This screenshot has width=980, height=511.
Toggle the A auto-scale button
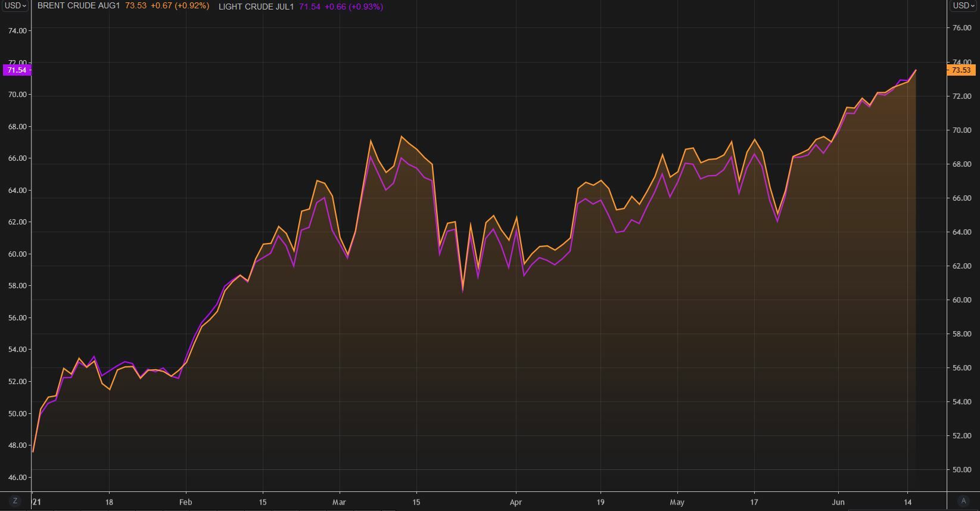tap(963, 501)
